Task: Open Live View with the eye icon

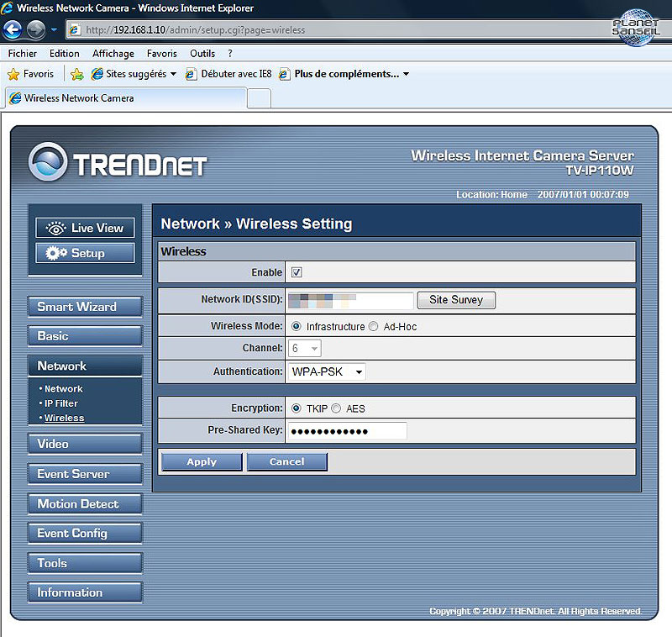Action: 85,228
